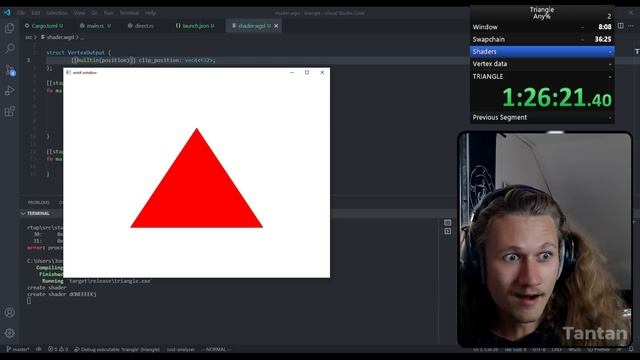The height and width of the screenshot is (360, 640).
Task: Click the terminal cursor prompt
Action: 29,301
